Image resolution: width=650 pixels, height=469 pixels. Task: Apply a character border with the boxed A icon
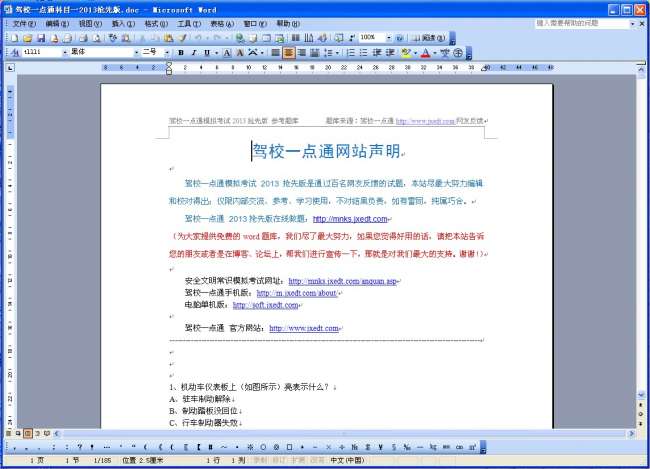pos(227,53)
